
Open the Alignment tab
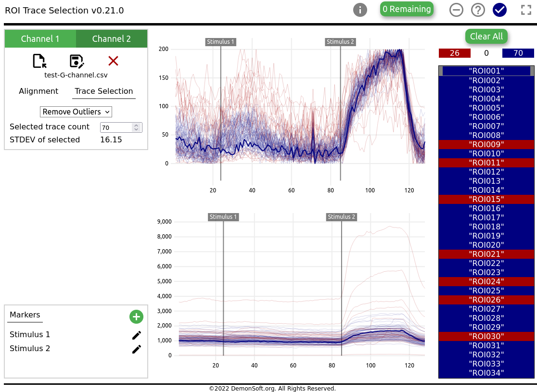tap(38, 91)
